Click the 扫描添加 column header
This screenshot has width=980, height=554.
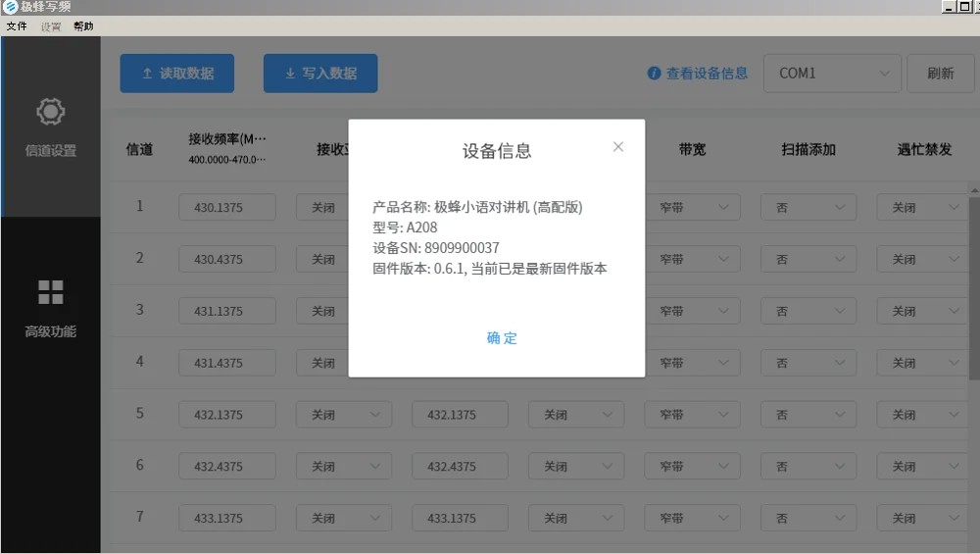(808, 149)
